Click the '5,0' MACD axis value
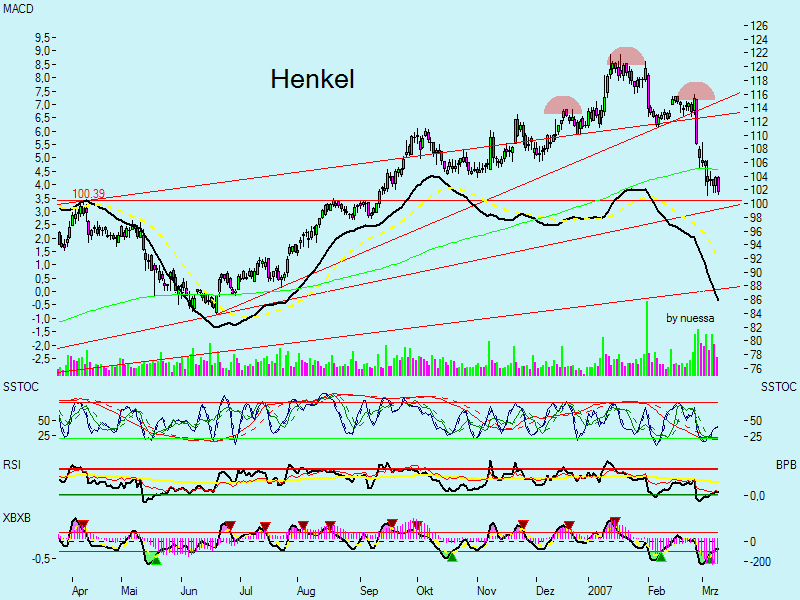This screenshot has height=600, width=800. (42, 158)
